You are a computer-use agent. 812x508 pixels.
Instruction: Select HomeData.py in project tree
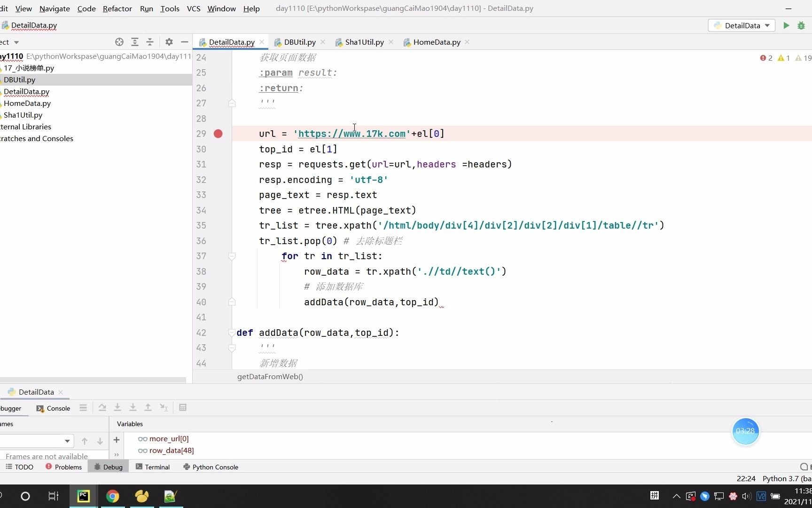tap(27, 103)
